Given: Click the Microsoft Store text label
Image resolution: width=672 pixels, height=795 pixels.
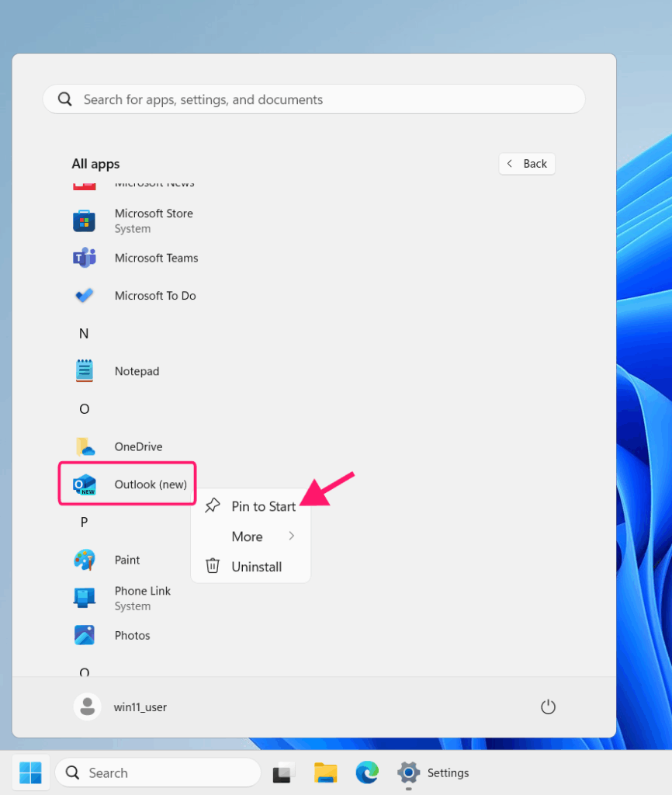Looking at the screenshot, I should tap(154, 213).
